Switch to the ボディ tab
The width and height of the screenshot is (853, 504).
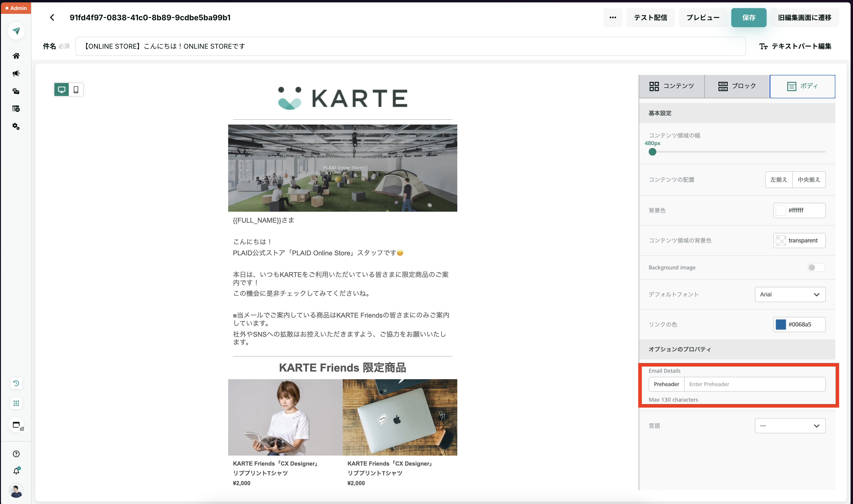click(802, 86)
